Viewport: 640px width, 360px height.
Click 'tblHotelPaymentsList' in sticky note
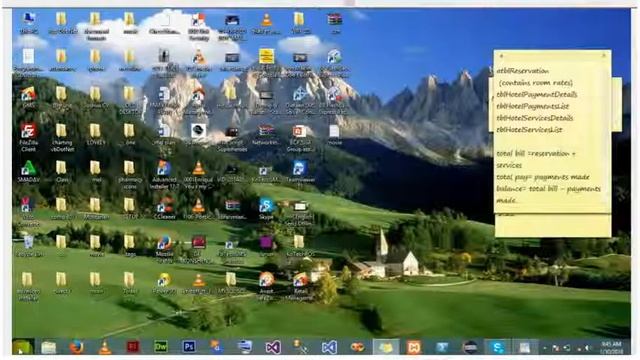(x=533, y=107)
